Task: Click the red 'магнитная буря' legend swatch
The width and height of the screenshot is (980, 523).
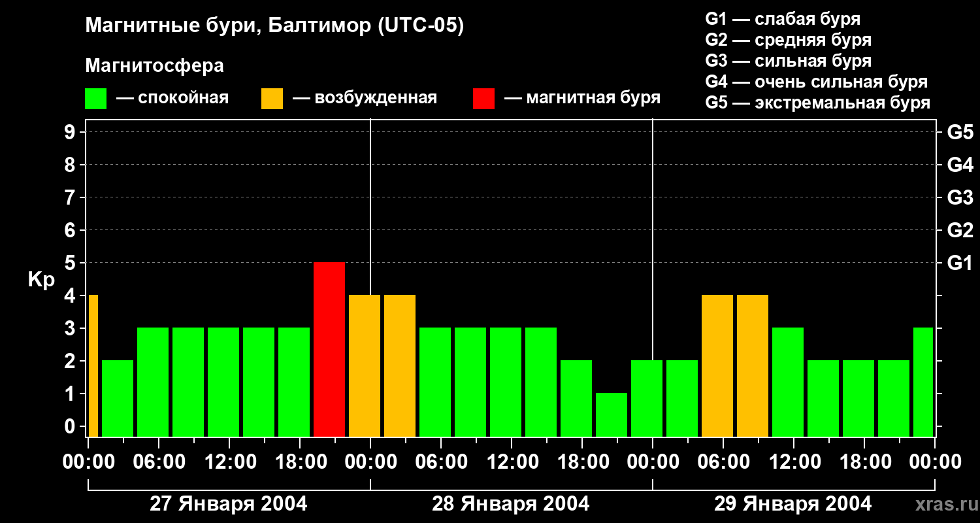Action: tap(483, 99)
